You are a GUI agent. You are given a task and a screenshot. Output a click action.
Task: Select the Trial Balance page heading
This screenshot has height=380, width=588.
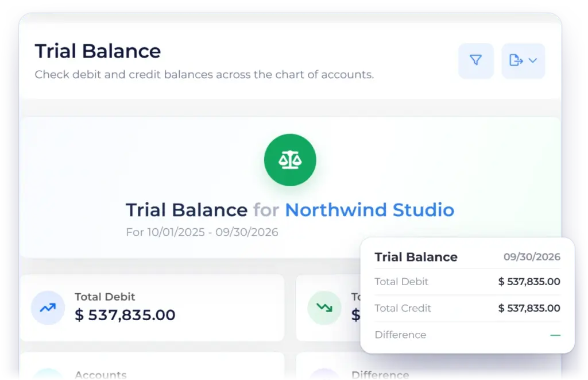[98, 51]
